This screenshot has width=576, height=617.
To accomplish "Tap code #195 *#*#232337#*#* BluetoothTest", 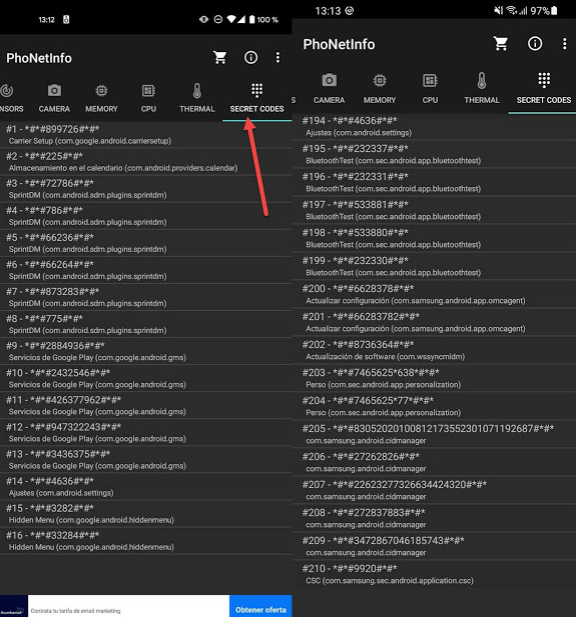I will [x=434, y=154].
